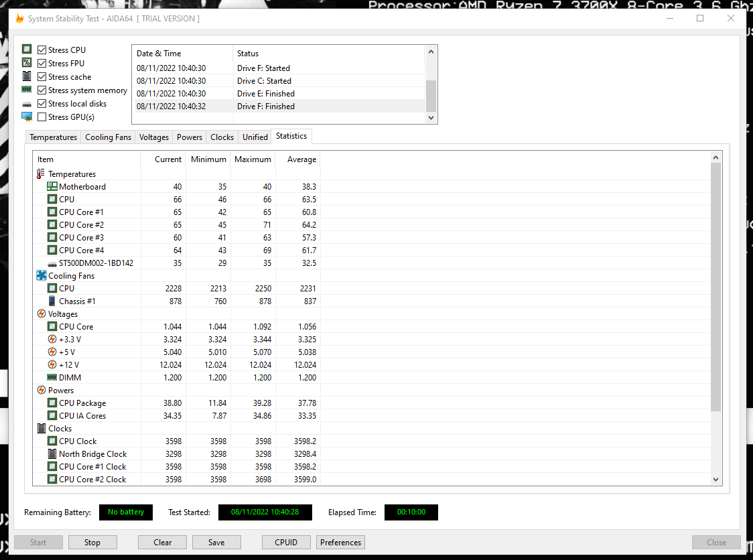Select the CPU Core #3 temperature row
753x560 pixels.
(371, 237)
